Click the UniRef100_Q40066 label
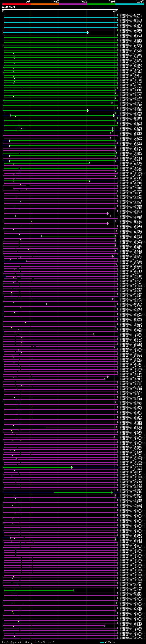This screenshot has width=146, height=644. 131,87
